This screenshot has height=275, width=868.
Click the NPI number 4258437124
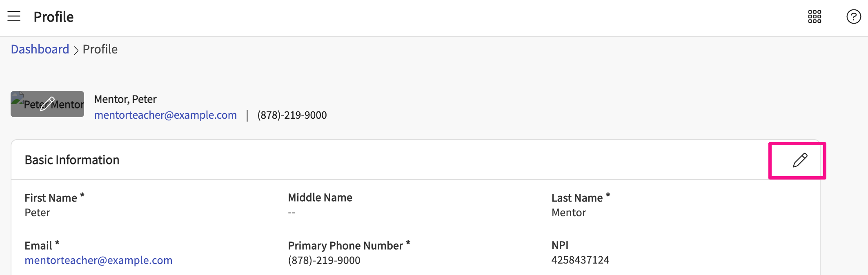[580, 260]
